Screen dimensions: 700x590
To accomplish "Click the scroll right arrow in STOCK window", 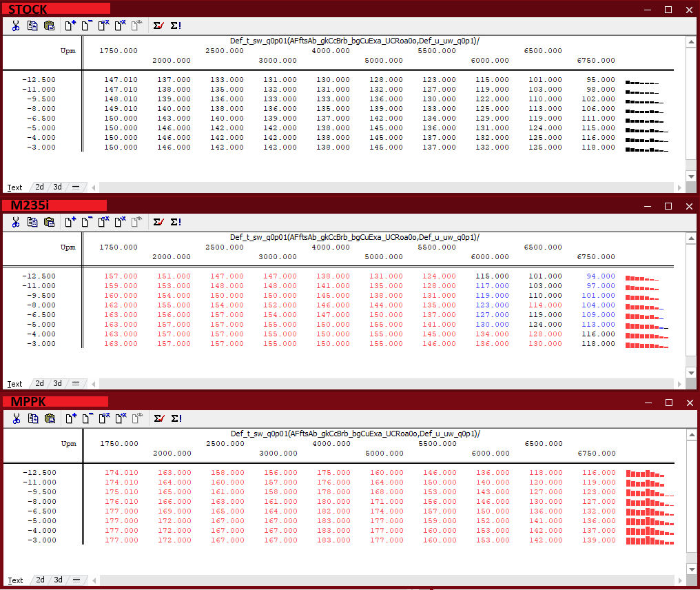I will (679, 187).
